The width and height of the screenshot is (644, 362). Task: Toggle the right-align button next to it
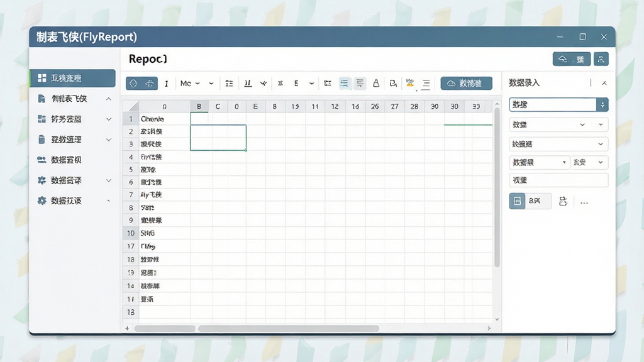(360, 84)
